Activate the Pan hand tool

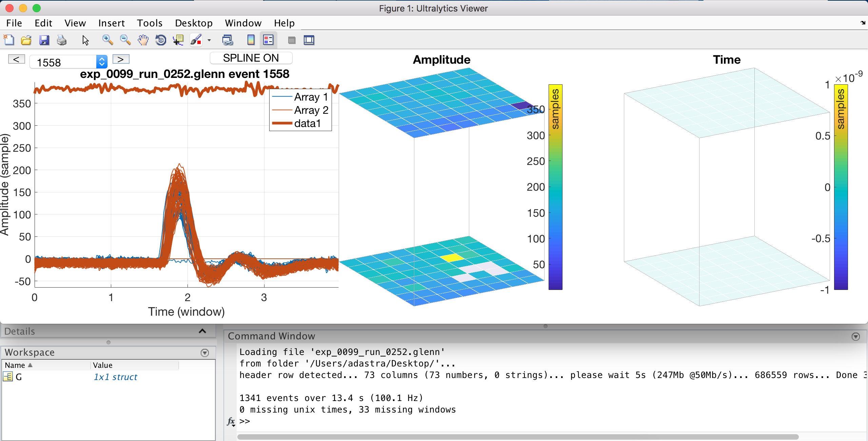coord(143,40)
